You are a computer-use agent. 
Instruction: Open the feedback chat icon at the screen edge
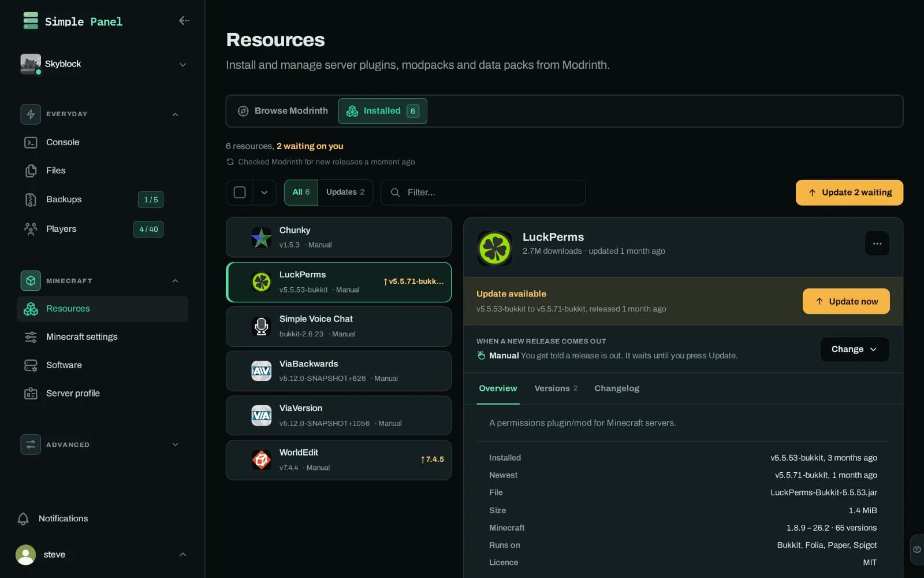(916, 550)
